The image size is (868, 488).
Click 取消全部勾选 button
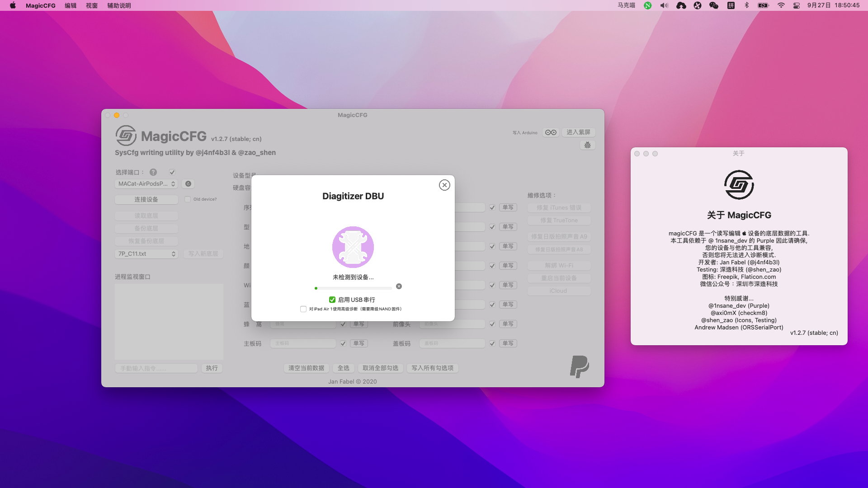click(381, 368)
